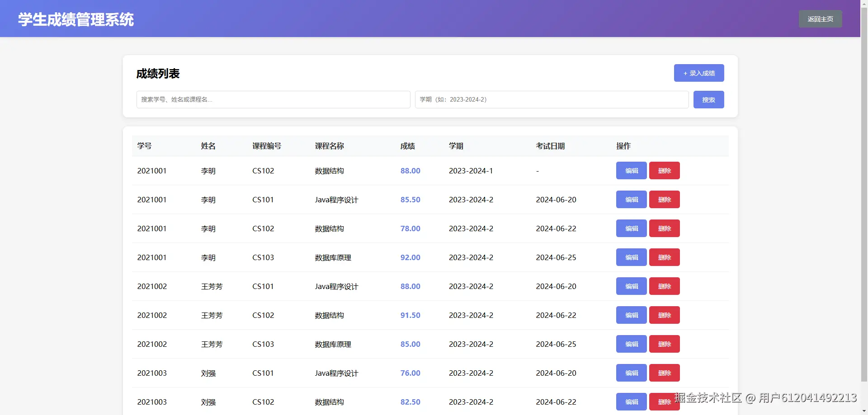Open the score link showing 92.00
Viewport: 868px width, 415px height.
[x=410, y=257]
